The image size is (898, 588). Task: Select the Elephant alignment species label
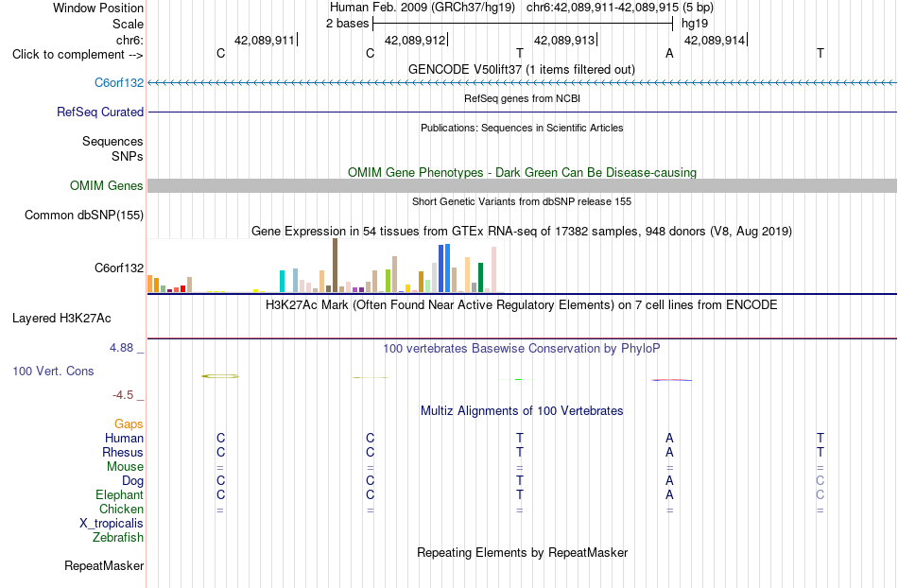click(119, 494)
